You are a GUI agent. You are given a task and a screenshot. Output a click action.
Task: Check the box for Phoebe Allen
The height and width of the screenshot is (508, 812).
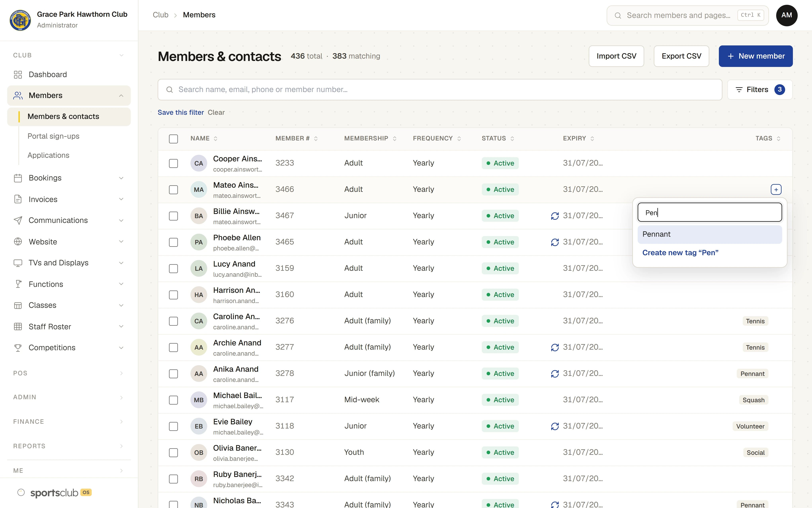tap(173, 242)
